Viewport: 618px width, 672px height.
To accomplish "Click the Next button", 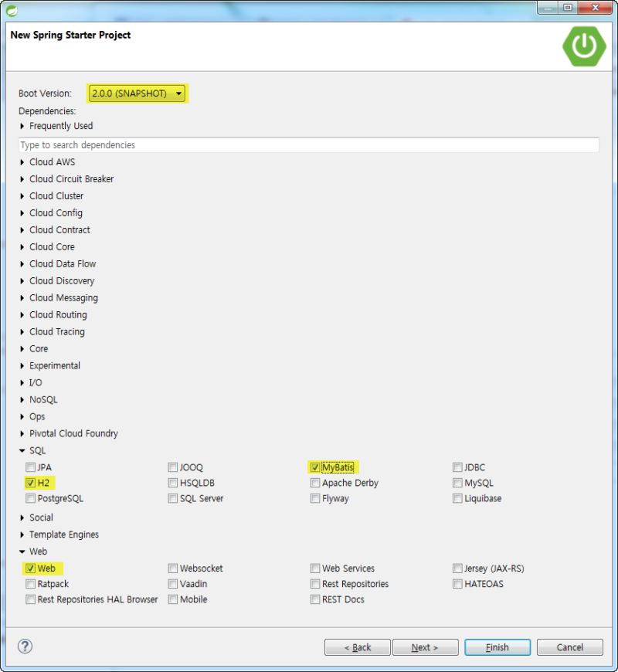I will coord(425,647).
